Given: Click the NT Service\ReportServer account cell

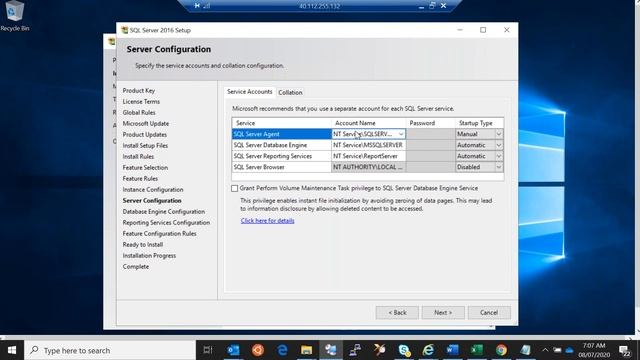Looking at the screenshot, I should (369, 156).
